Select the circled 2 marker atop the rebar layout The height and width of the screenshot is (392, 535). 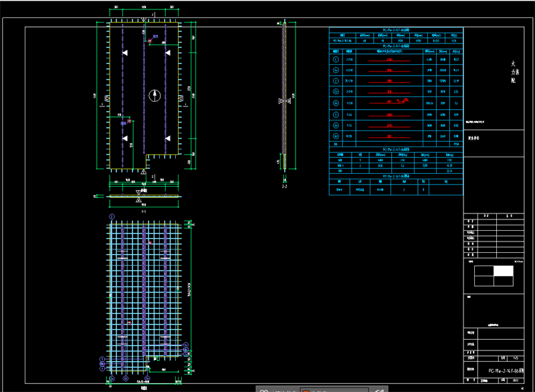coord(112,216)
